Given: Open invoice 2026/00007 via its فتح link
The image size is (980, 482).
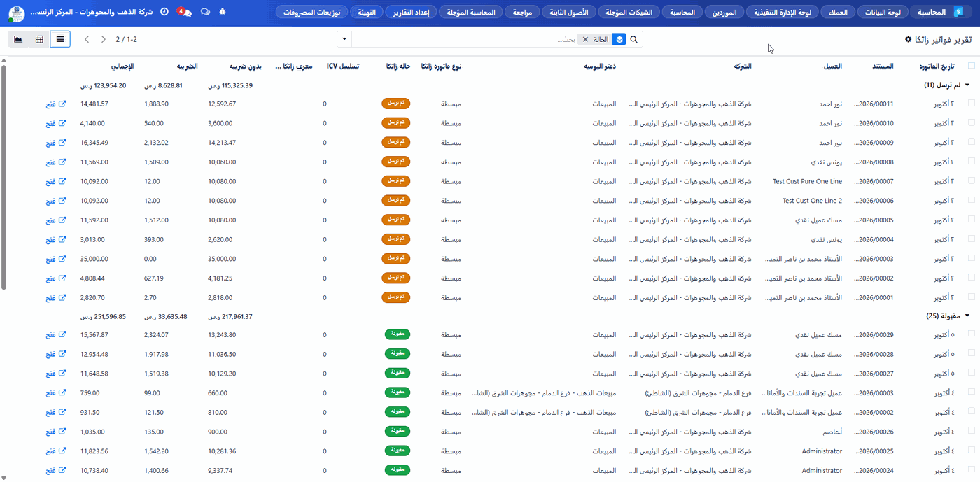Looking at the screenshot, I should point(56,182).
